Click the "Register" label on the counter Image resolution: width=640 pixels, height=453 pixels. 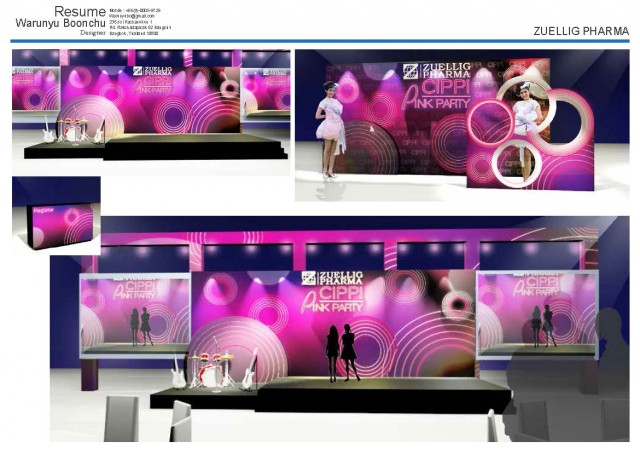(x=44, y=210)
